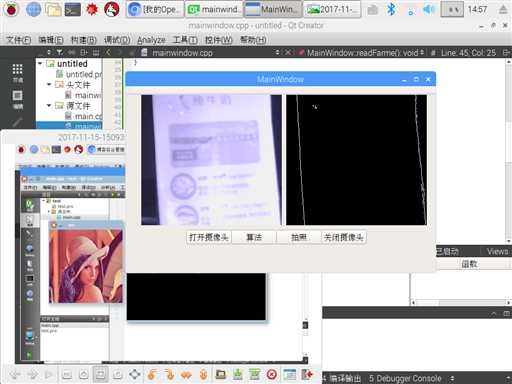The image size is (512, 384).
Task: Launch the web browser from the taskbar
Action: 33,9
